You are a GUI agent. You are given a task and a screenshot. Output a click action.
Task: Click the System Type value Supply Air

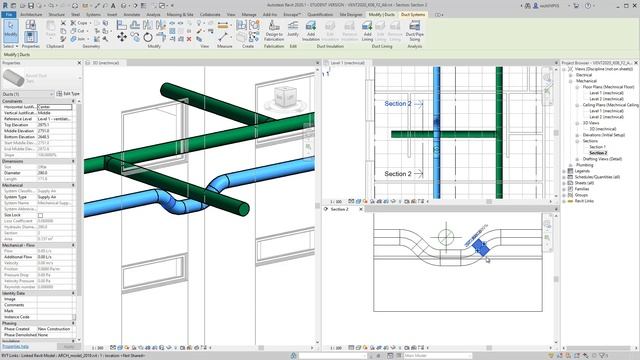pyautogui.click(x=54, y=197)
